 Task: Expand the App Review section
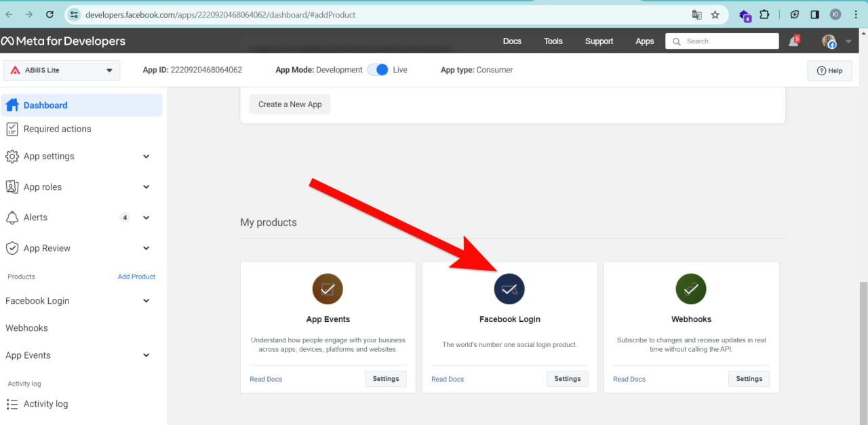click(x=146, y=248)
